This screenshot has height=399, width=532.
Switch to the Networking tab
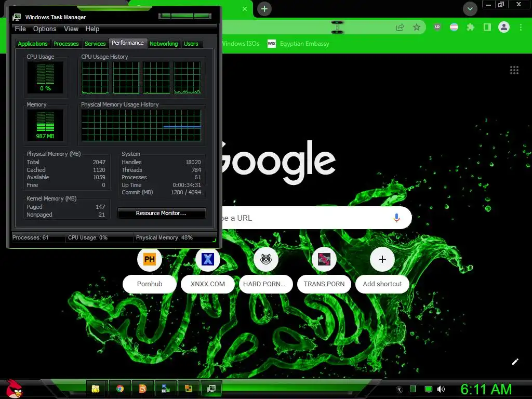[164, 44]
